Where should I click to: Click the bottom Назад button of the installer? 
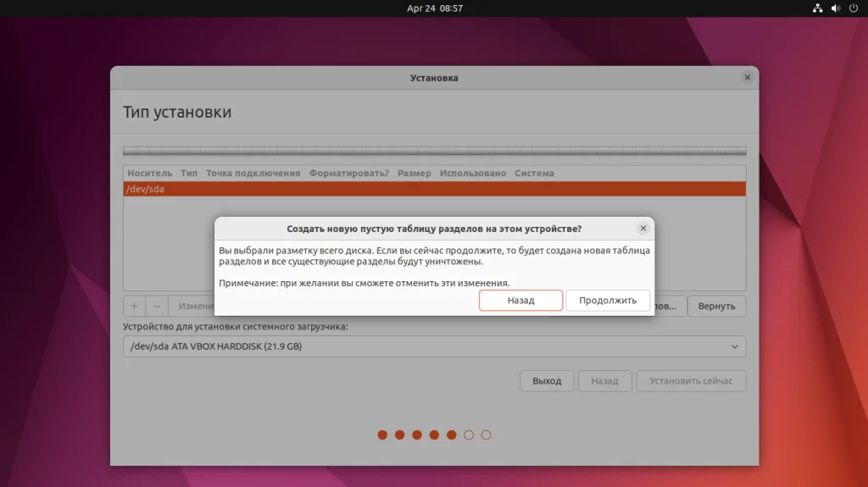[x=604, y=381]
